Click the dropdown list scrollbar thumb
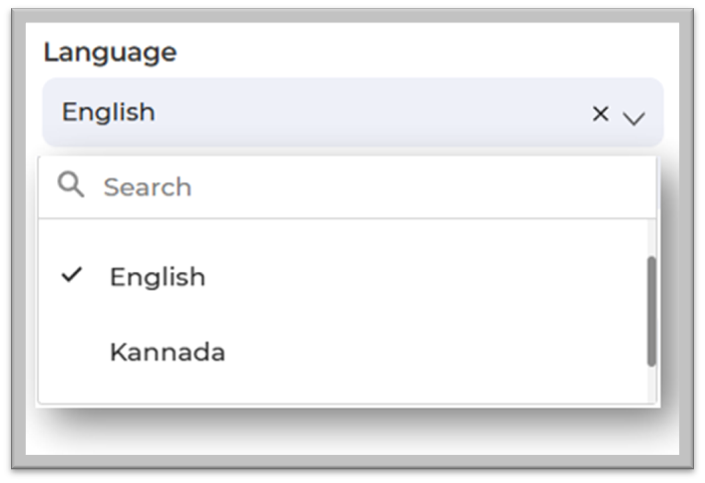Screen dimensions: 705x483 coord(651,310)
